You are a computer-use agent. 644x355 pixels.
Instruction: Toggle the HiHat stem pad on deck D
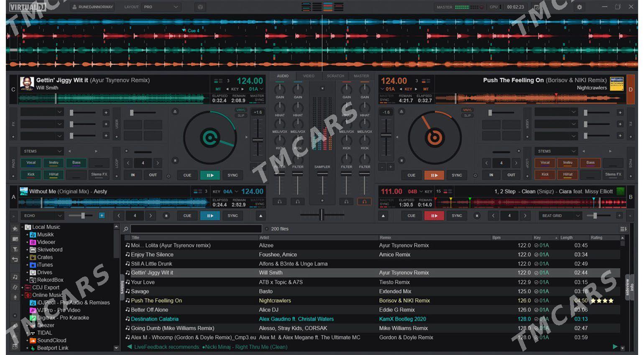(x=567, y=175)
